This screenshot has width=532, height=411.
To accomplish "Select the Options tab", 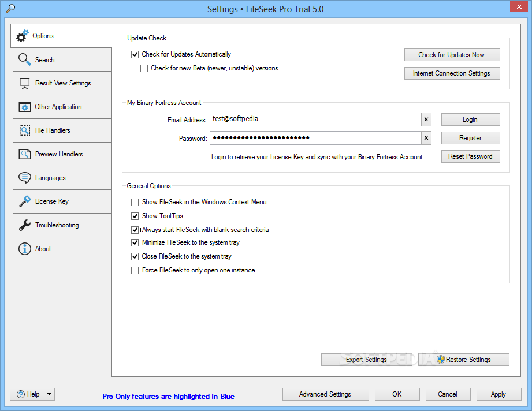I will [x=61, y=36].
